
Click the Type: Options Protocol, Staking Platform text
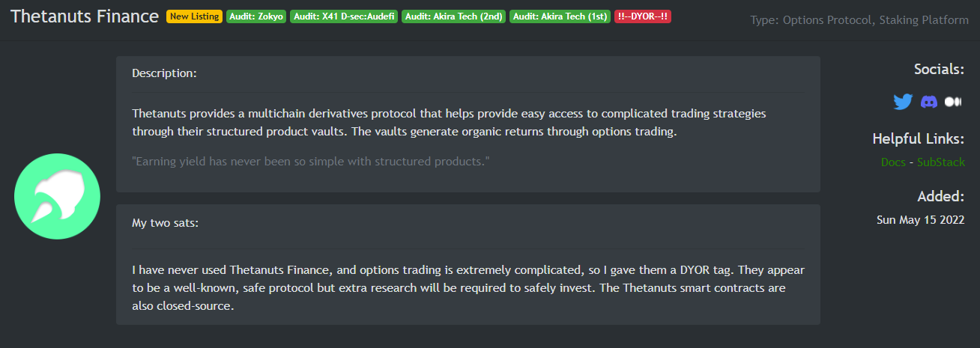pyautogui.click(x=859, y=20)
